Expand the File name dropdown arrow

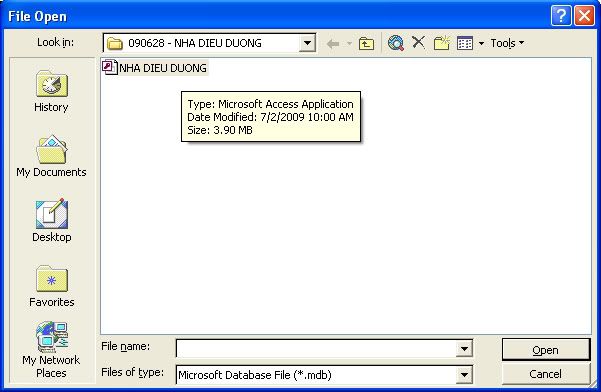(x=464, y=349)
